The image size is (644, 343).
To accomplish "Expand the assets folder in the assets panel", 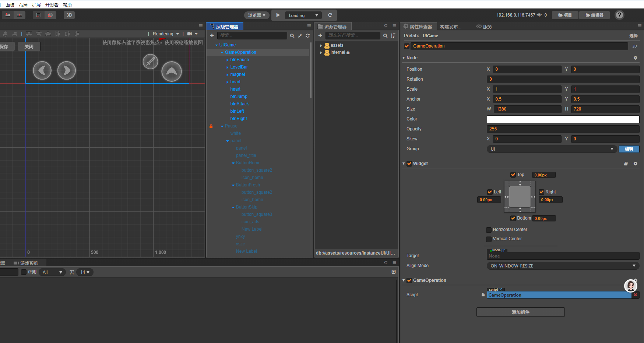I will click(321, 46).
